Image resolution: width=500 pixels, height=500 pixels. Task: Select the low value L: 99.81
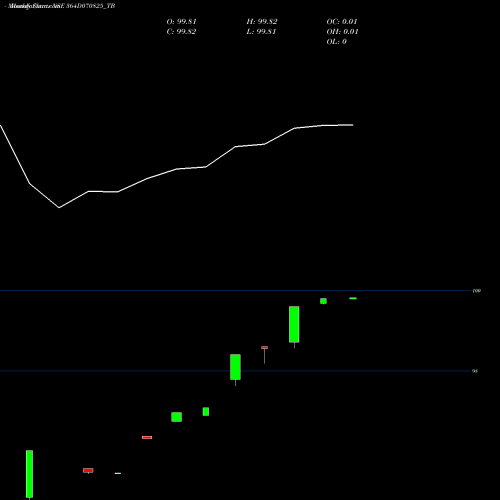(x=261, y=32)
